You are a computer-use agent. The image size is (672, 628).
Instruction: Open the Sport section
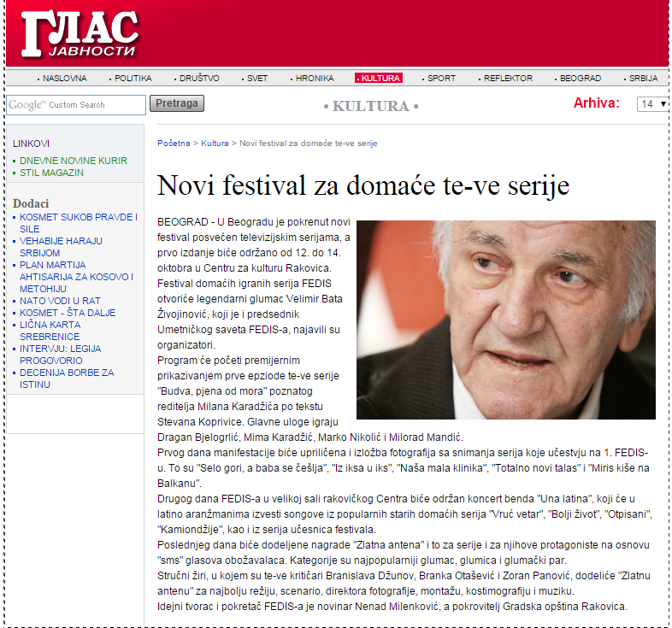tap(441, 78)
